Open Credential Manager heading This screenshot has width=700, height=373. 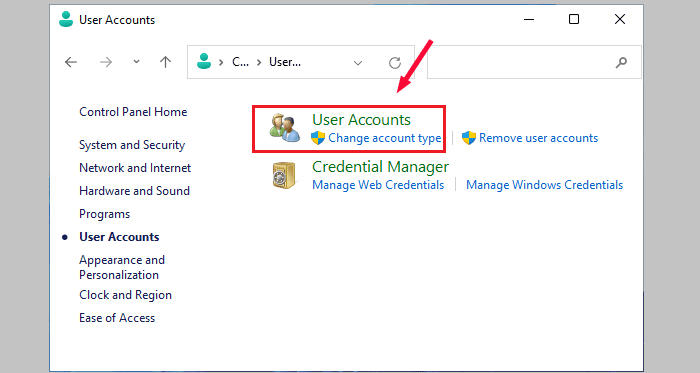[380, 167]
